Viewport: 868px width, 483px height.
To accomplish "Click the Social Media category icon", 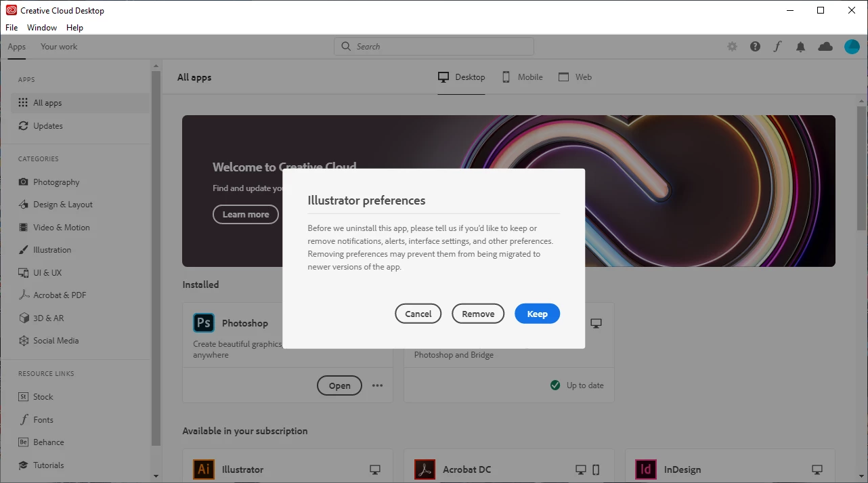I will point(24,341).
